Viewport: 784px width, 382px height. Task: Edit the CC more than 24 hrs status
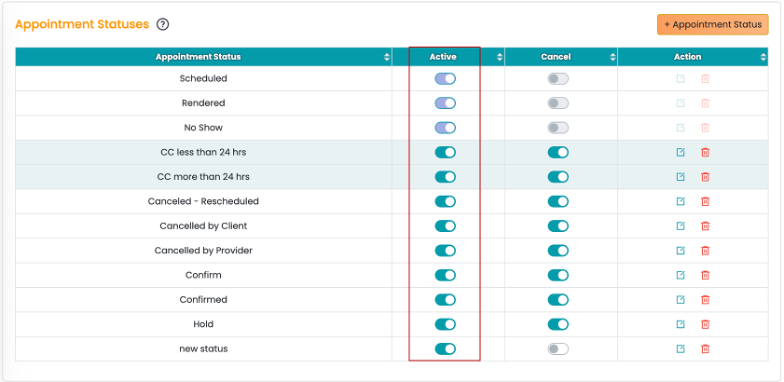click(x=680, y=176)
